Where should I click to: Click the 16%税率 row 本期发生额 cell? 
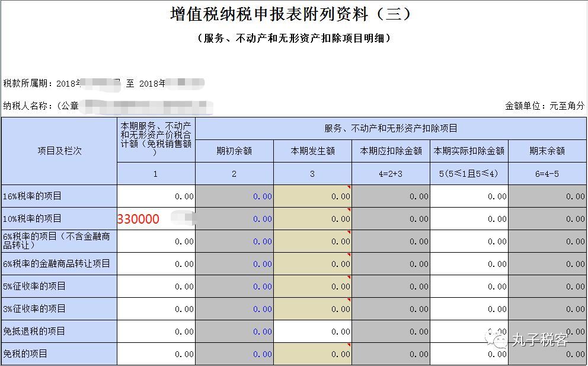click(x=312, y=196)
